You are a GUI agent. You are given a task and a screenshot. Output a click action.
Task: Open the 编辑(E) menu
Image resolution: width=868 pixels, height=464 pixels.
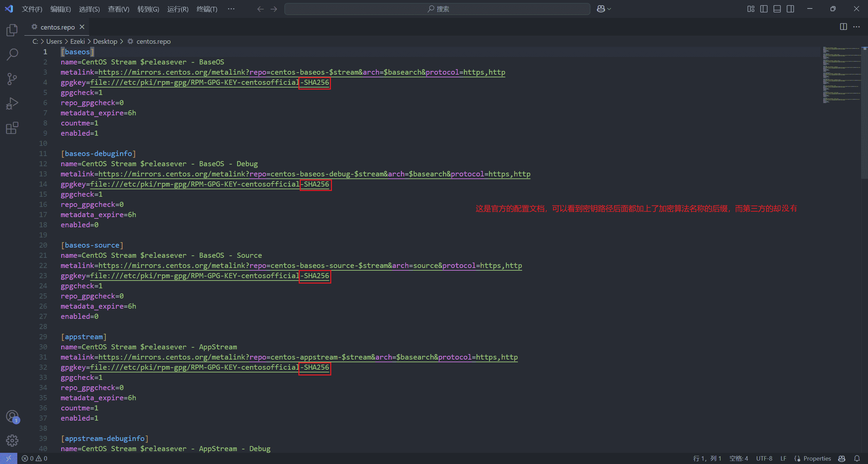(x=60, y=9)
